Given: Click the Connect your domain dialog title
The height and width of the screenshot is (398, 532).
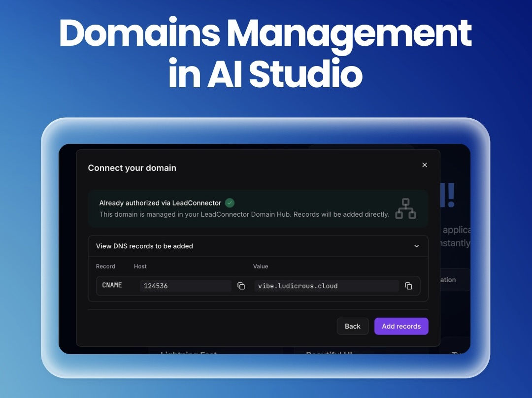Looking at the screenshot, I should (132, 168).
